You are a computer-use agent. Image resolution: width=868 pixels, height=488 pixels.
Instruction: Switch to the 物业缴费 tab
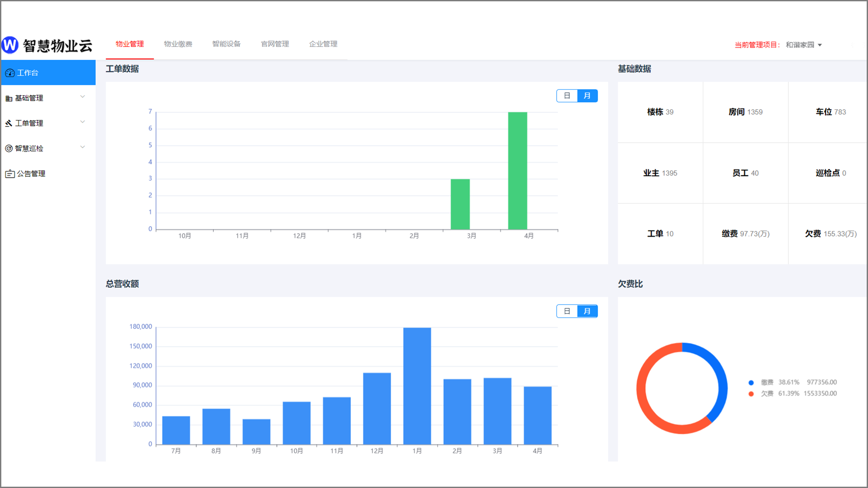[x=178, y=44]
